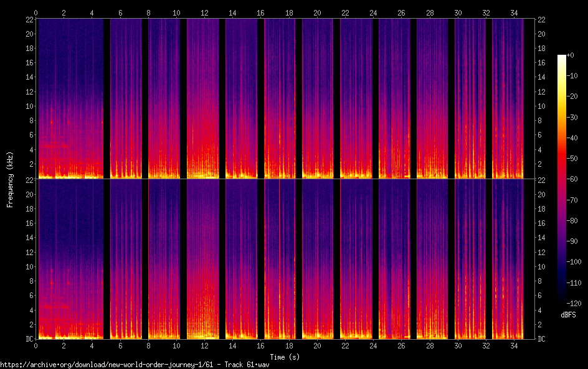Viewport: 588px width, 369px height.
Task: Click the "DC" label at the bottom-left of the frequency axis
Action: (x=29, y=339)
